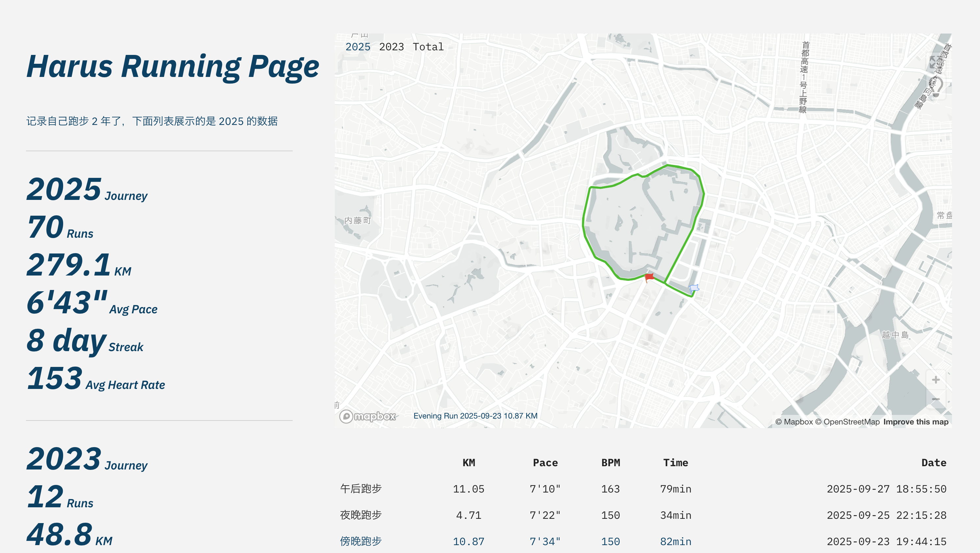This screenshot has height=553, width=980.
Task: Zoom in the map with plus button
Action: coord(936,379)
